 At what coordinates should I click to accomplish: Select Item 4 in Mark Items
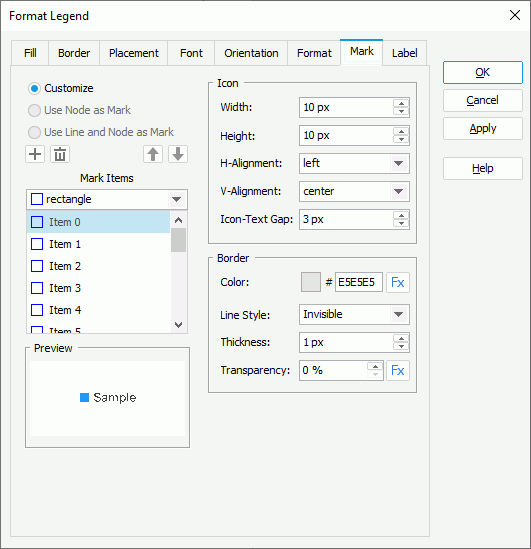(98, 310)
